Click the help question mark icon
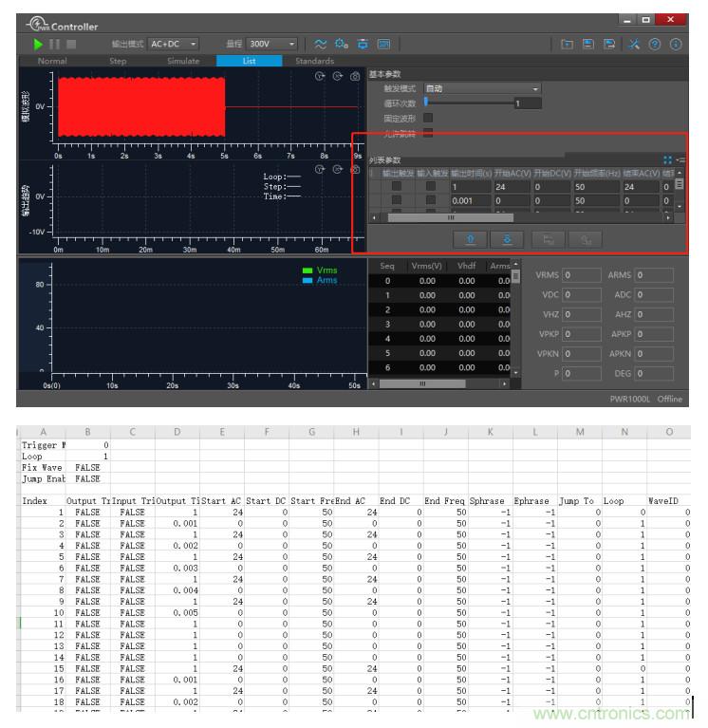Viewport: 708px width, 728px height. click(655, 44)
